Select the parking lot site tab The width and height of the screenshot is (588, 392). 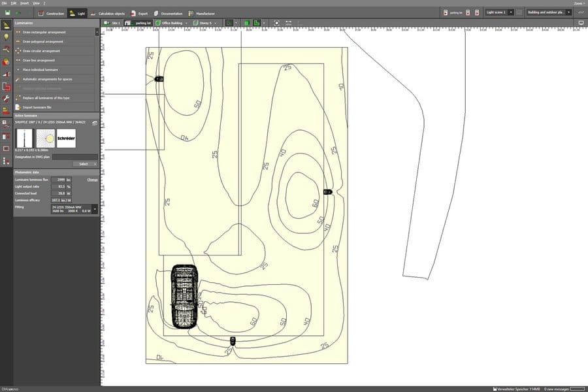(x=139, y=23)
